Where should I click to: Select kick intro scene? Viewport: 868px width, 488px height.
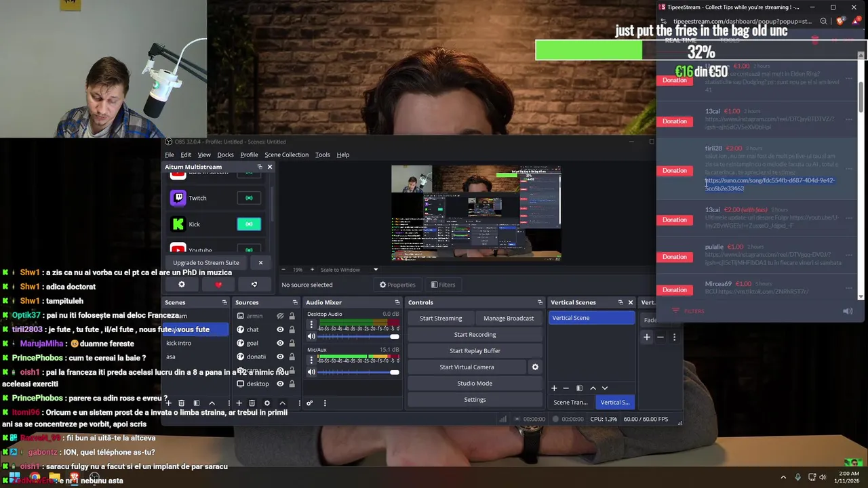pyautogui.click(x=179, y=343)
